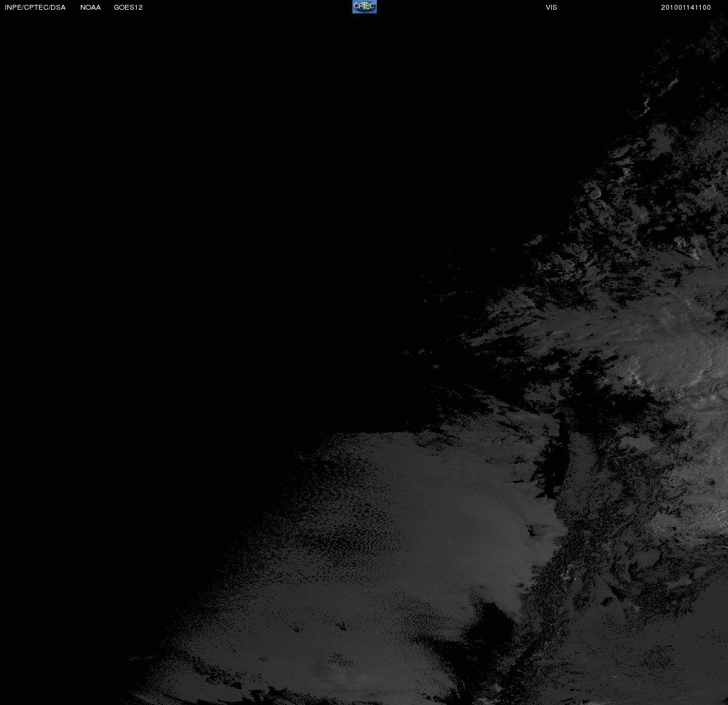Click the NOAA header label
The width and height of the screenshot is (728, 705).
pos(91,7)
